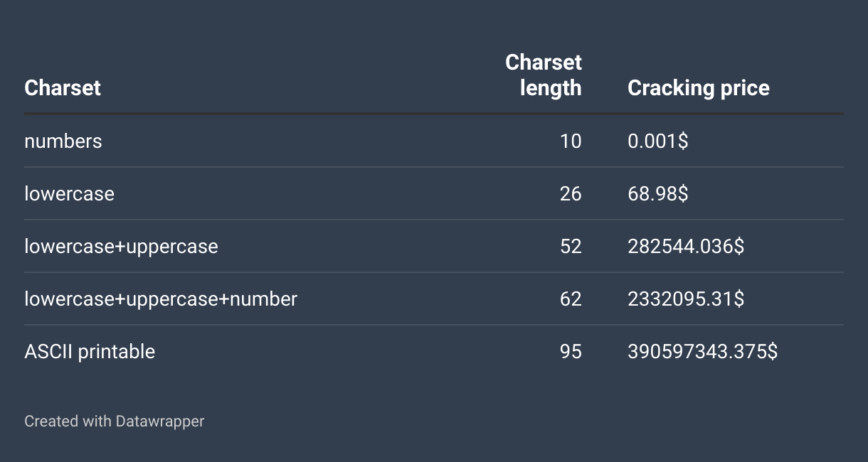Click the Charset column header

[x=63, y=88]
